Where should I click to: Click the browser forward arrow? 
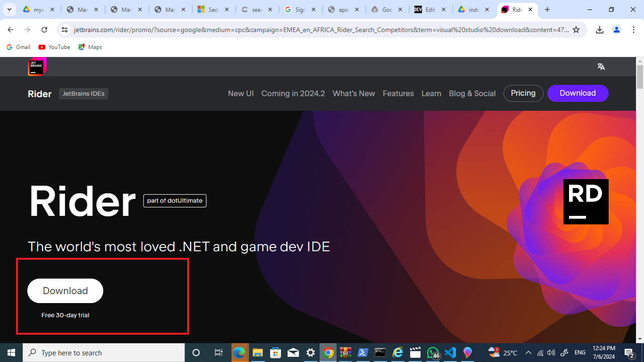pos(27,30)
